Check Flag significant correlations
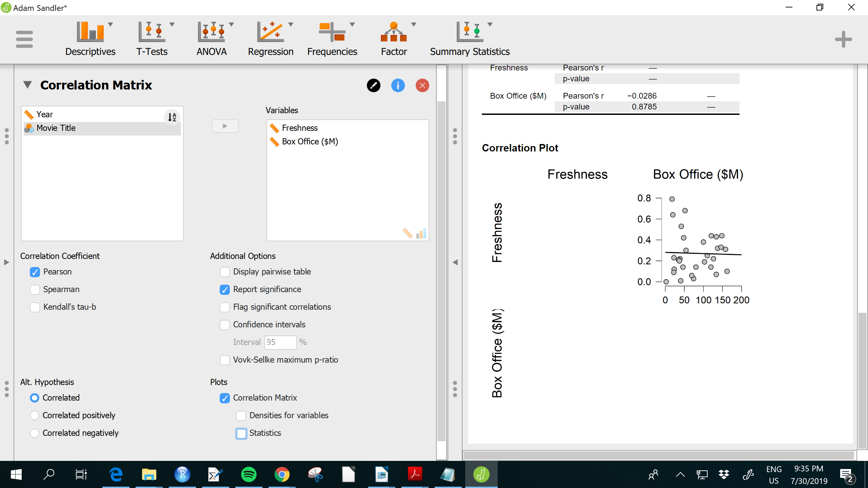The image size is (868, 488). coord(225,307)
